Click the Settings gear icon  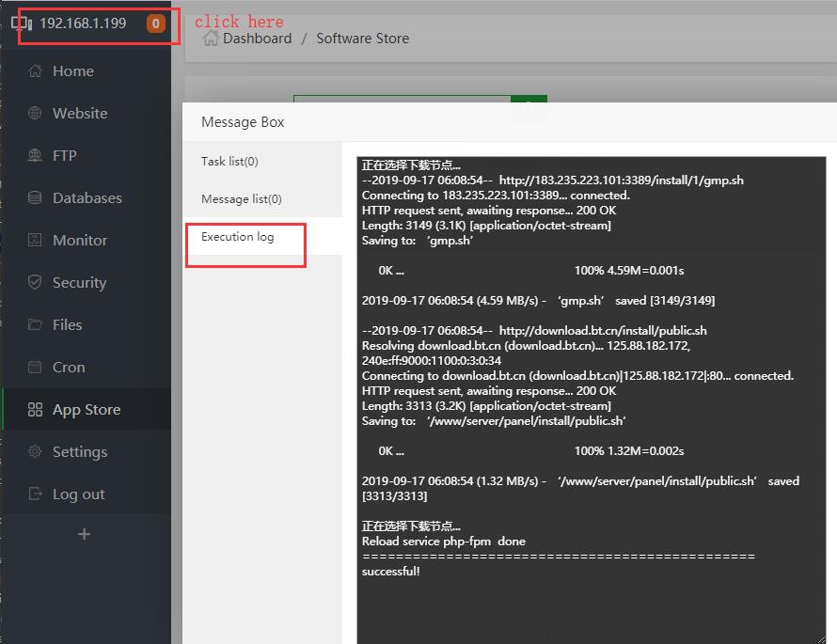(35, 451)
